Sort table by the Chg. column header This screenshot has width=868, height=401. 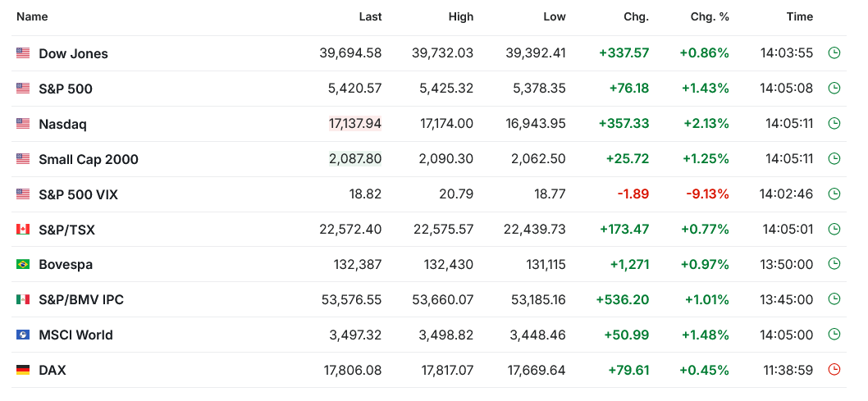(636, 16)
